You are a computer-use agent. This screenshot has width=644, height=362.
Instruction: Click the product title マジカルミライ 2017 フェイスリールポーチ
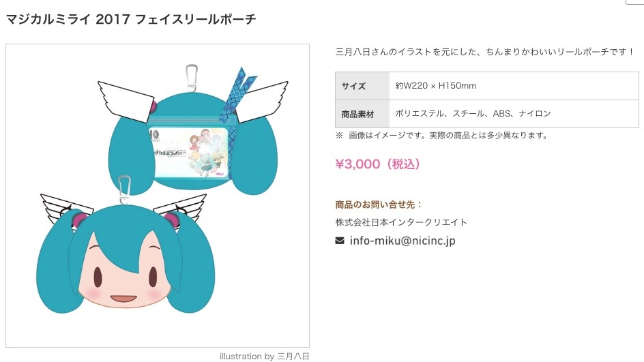[131, 19]
